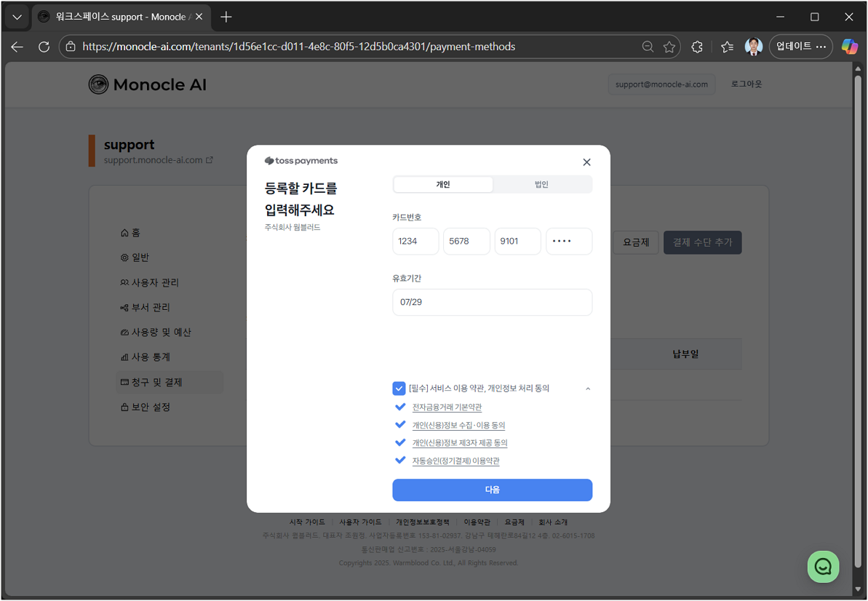Uncheck the 필수 서비스 이용 약관 consent checkbox

[x=399, y=388]
